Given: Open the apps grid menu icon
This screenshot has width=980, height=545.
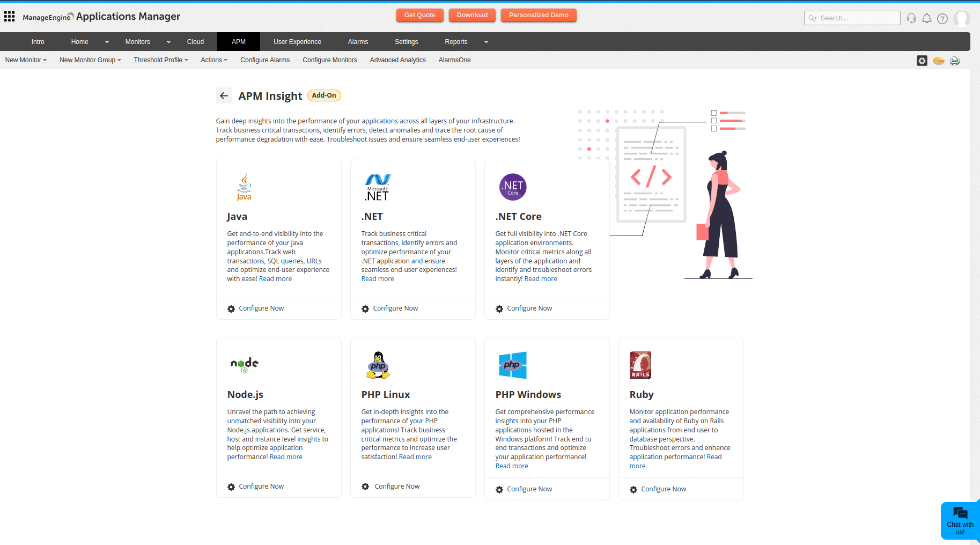Looking at the screenshot, I should [9, 17].
